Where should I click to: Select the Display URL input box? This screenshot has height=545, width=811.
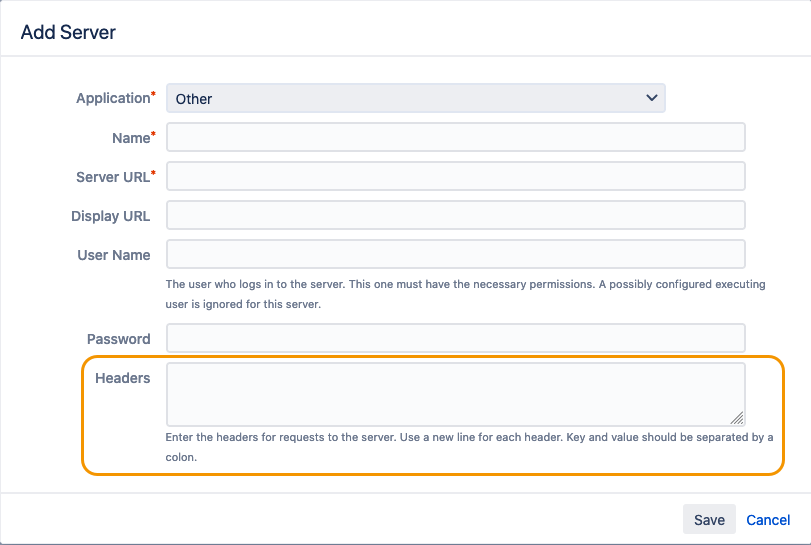coord(455,215)
